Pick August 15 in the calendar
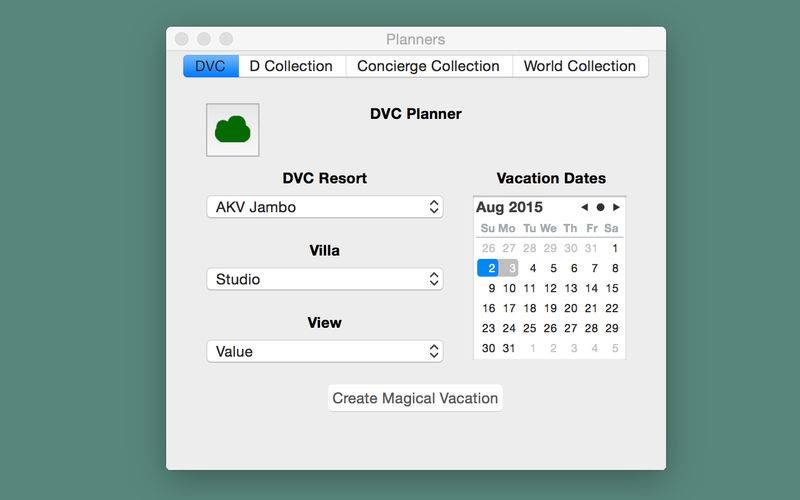Image resolution: width=800 pixels, height=500 pixels. (x=612, y=288)
